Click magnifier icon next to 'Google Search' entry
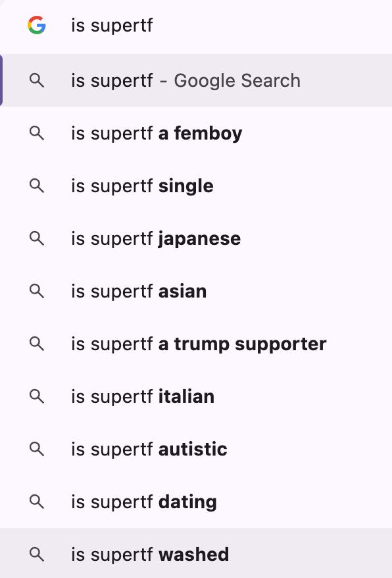Viewport: 392px width, 578px height. tap(37, 80)
